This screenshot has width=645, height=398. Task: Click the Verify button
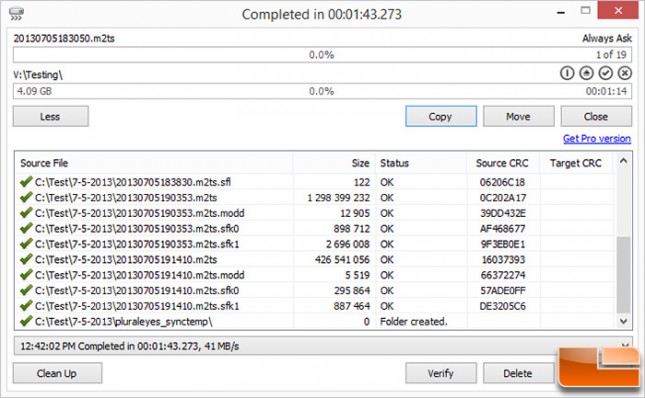point(441,373)
